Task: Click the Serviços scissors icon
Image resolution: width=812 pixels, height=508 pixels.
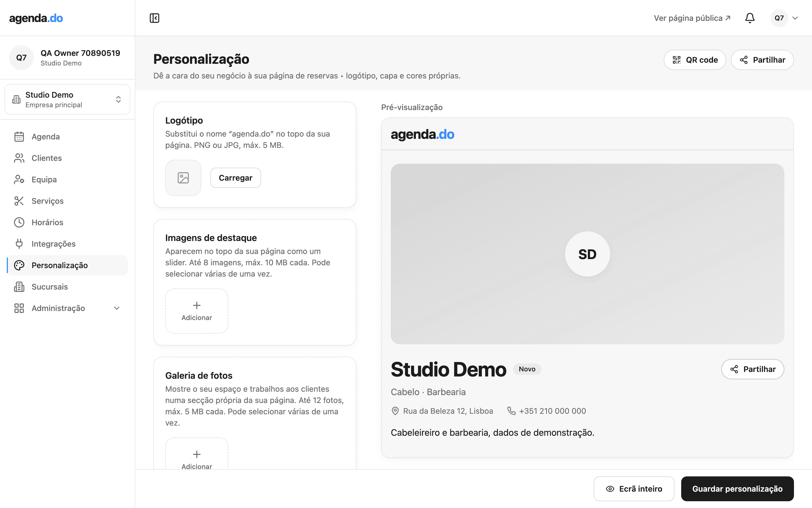Action: 19,201
